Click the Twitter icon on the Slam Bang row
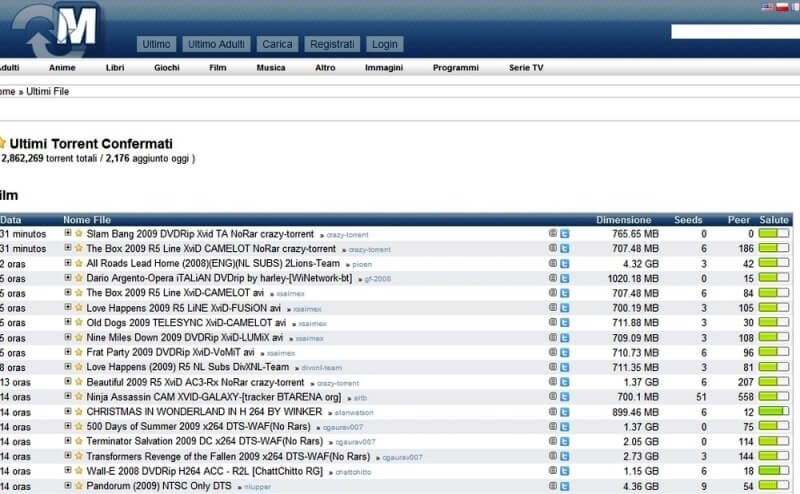The image size is (800, 494). click(x=565, y=234)
